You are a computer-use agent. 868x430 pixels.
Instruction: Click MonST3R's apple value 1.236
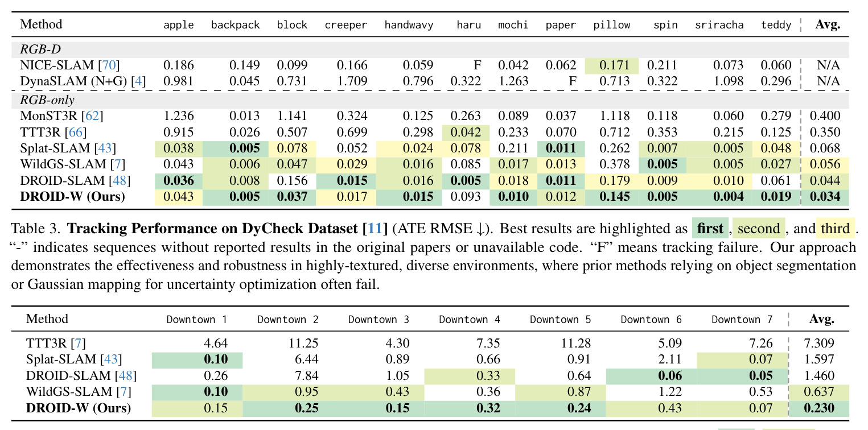click(x=179, y=116)
